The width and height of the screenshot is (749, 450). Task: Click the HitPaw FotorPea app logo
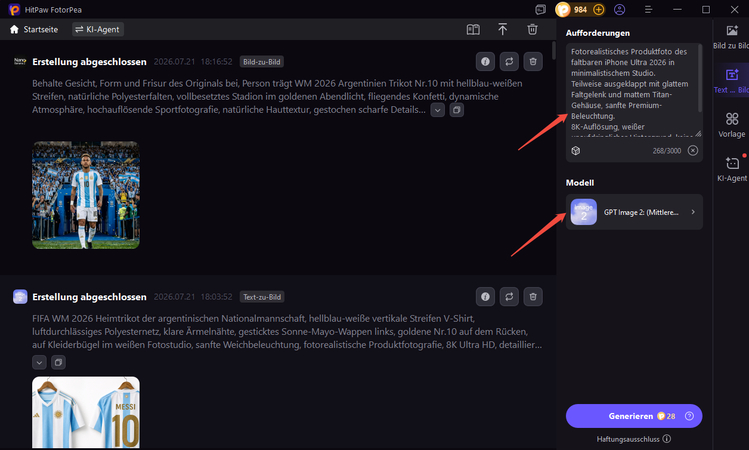click(x=14, y=10)
